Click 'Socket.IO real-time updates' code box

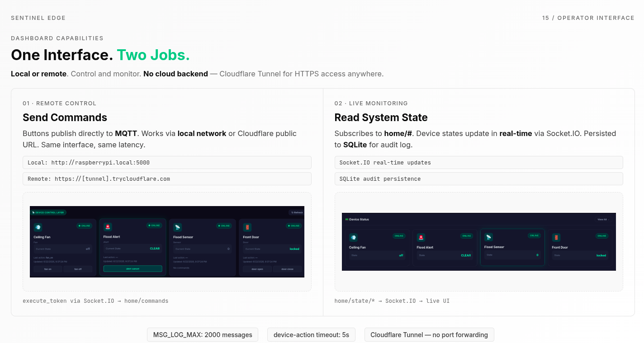click(x=478, y=163)
